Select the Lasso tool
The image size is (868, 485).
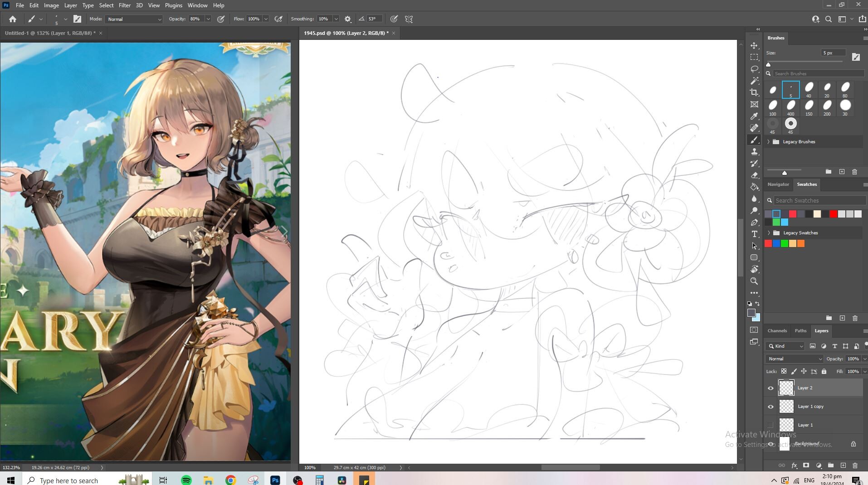754,69
